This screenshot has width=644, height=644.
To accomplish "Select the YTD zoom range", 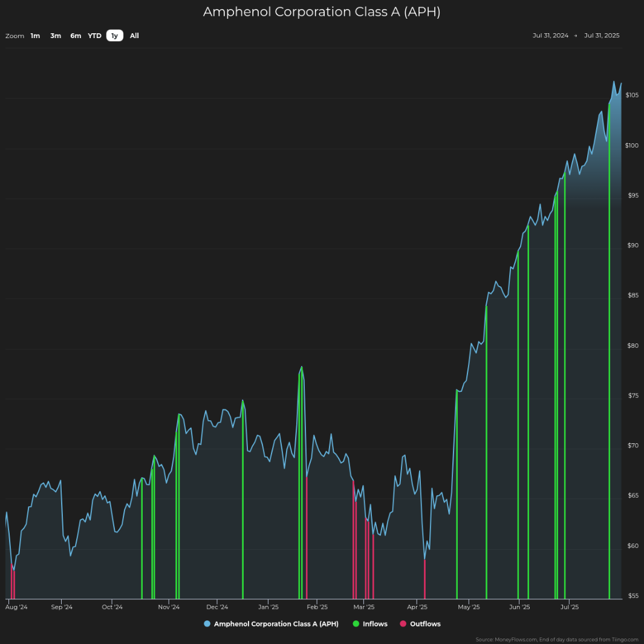I will (94, 36).
